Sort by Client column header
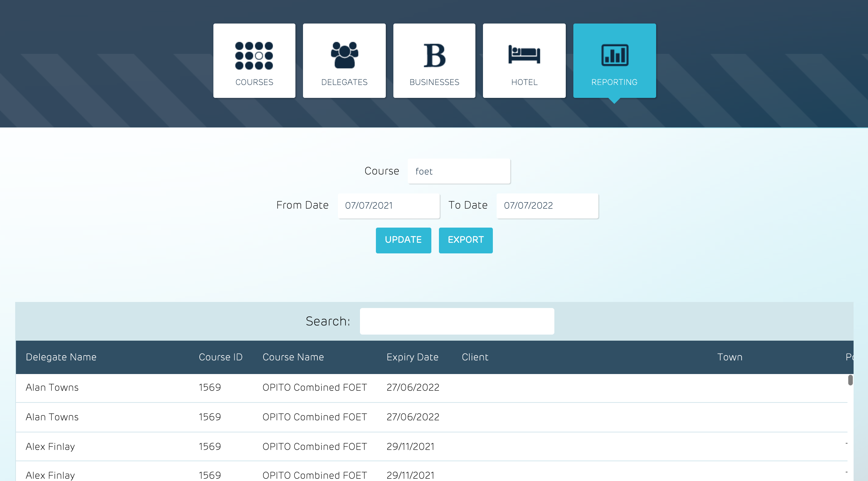The width and height of the screenshot is (868, 481). (x=475, y=357)
